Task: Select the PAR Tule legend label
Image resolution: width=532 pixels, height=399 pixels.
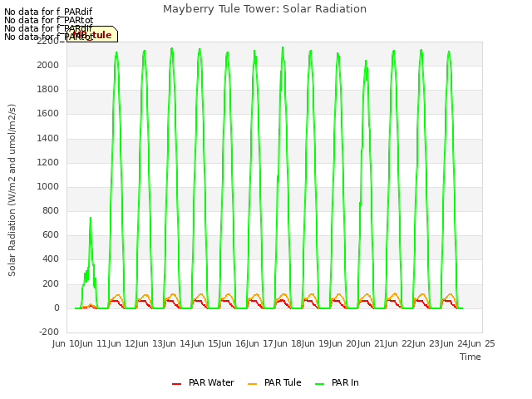Action: pos(283,382)
